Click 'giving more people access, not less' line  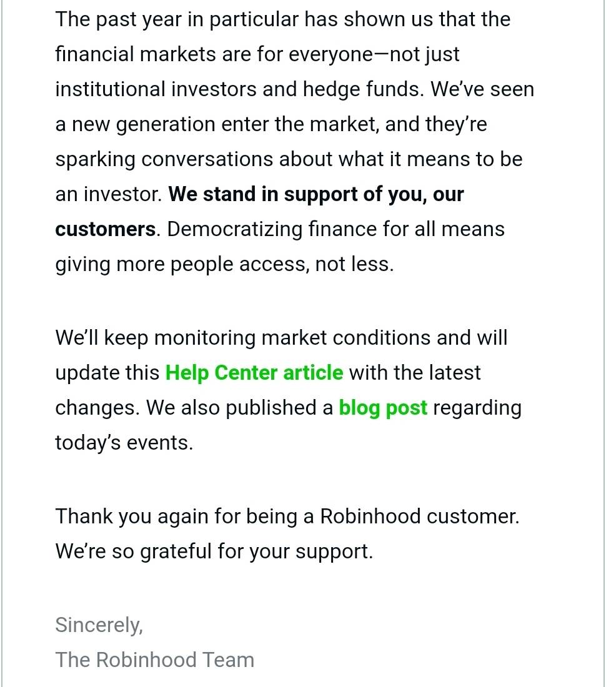click(224, 264)
